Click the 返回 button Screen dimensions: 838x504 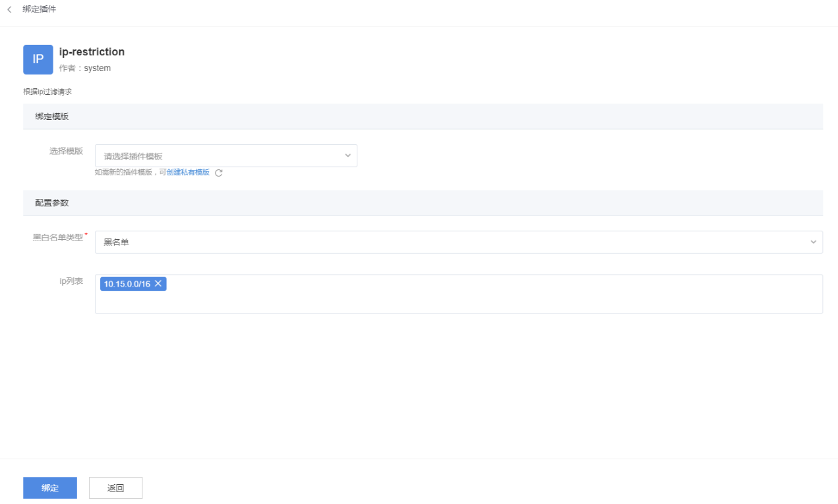tap(115, 488)
